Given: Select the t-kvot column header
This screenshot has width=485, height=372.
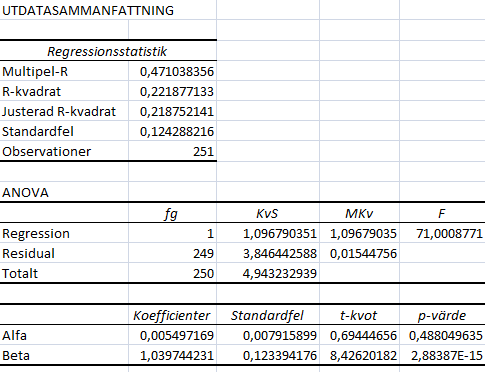Looking at the screenshot, I should (x=358, y=315).
